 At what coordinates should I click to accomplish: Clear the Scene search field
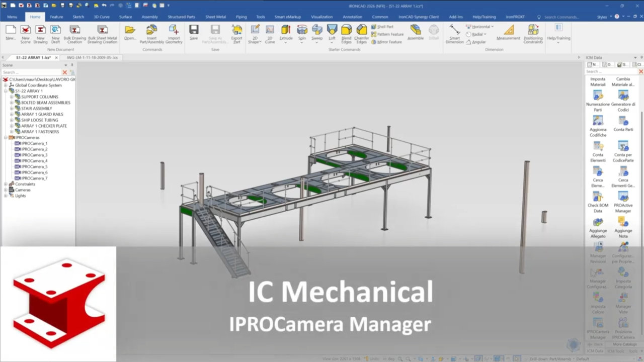click(64, 72)
